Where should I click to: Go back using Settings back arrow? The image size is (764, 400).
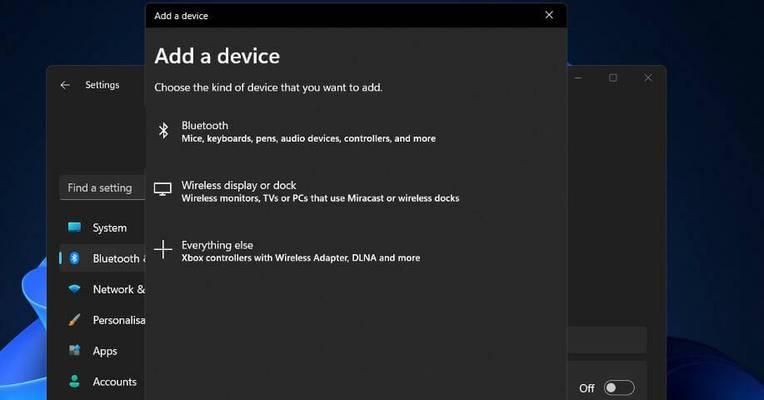(65, 85)
